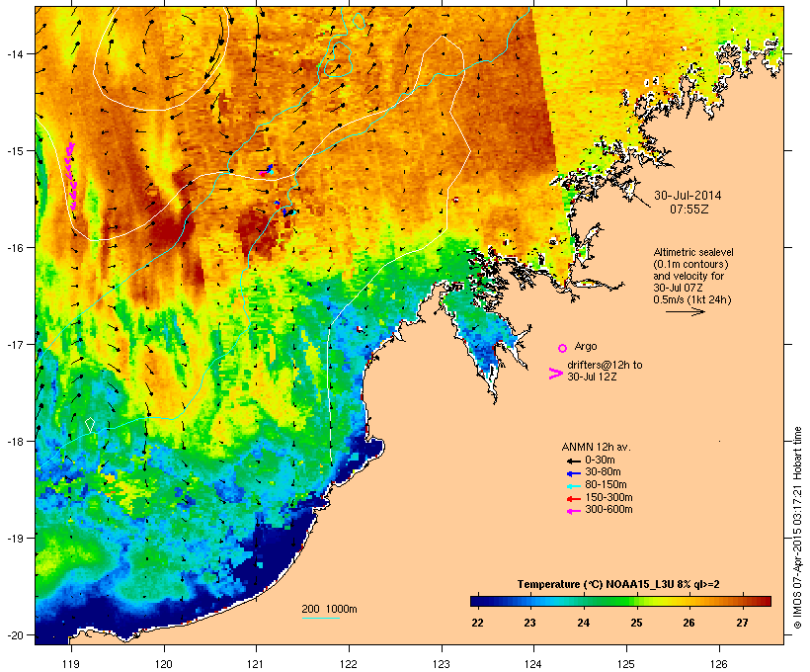This screenshot has width=810, height=672.
Task: Click the 'Altimetric sealevel' text
Action: [693, 252]
